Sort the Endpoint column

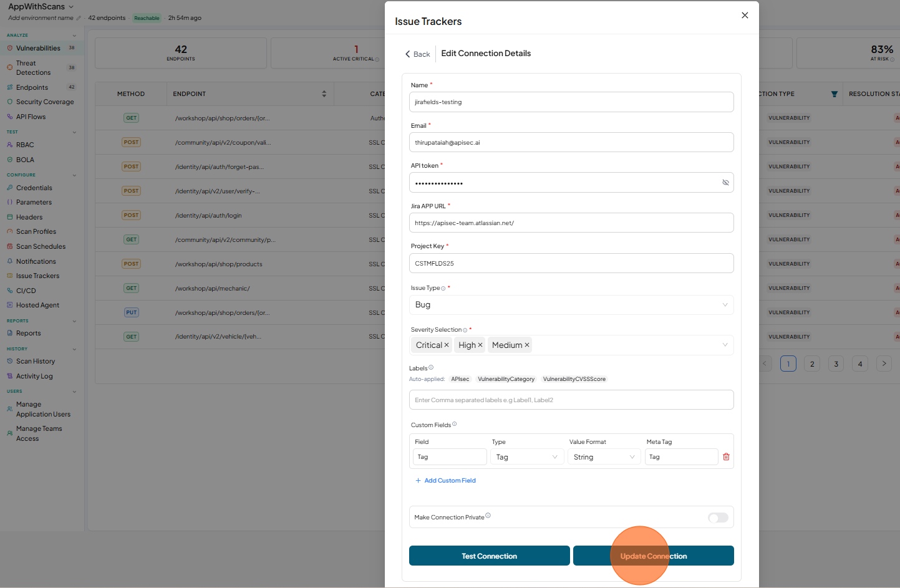(x=324, y=94)
